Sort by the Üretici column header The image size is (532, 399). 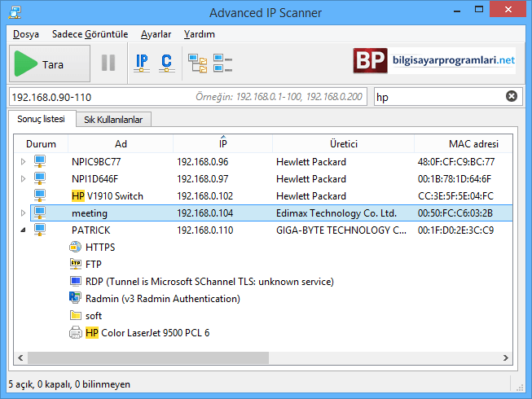coord(343,144)
